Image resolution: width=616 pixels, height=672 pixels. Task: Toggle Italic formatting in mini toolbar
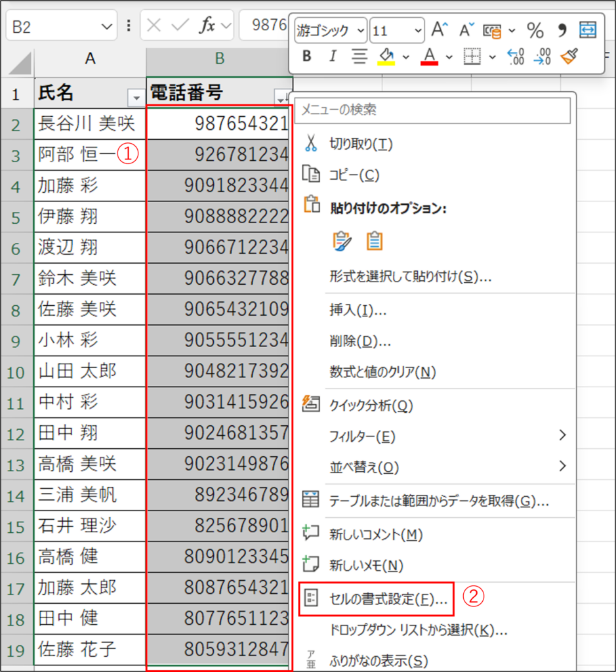333,56
